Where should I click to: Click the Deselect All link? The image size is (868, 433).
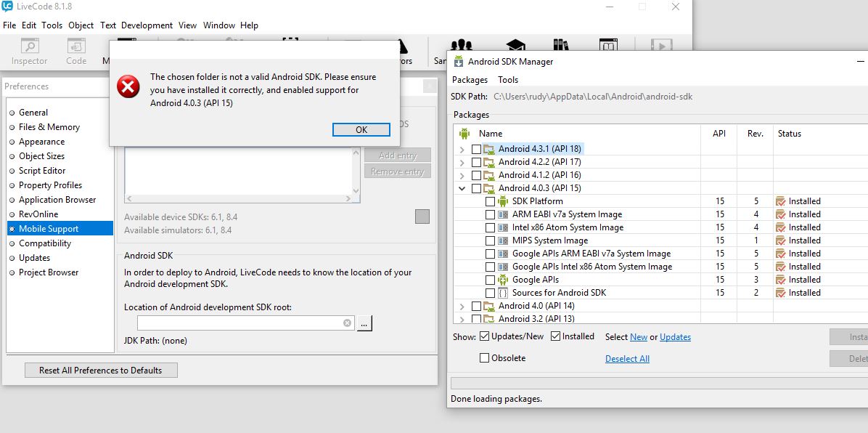627,359
